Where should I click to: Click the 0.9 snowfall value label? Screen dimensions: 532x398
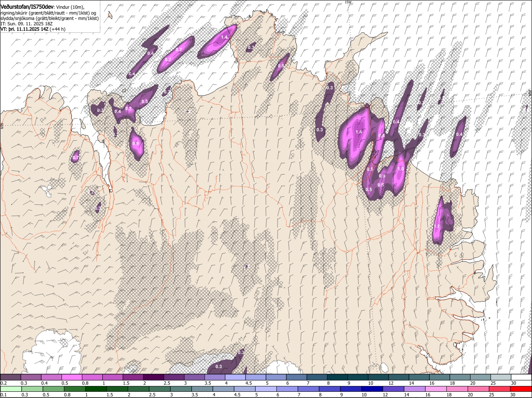pos(135,143)
